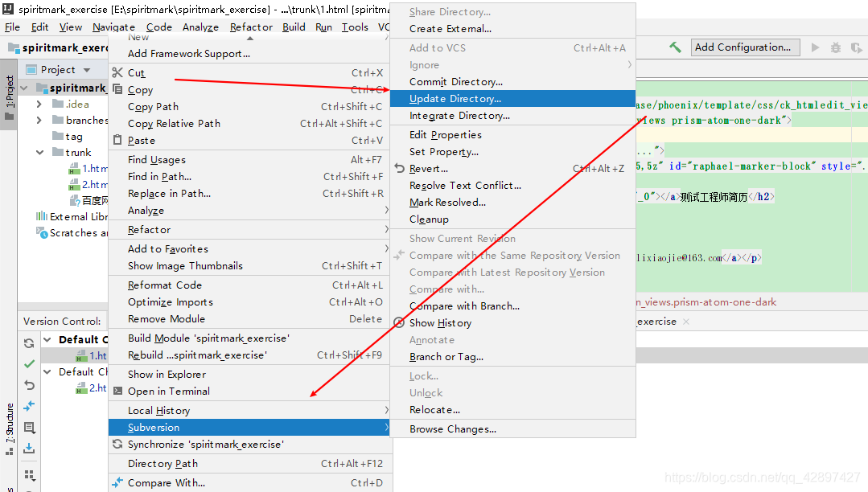Click the Paste clipboard icon in context menu

[x=117, y=140]
